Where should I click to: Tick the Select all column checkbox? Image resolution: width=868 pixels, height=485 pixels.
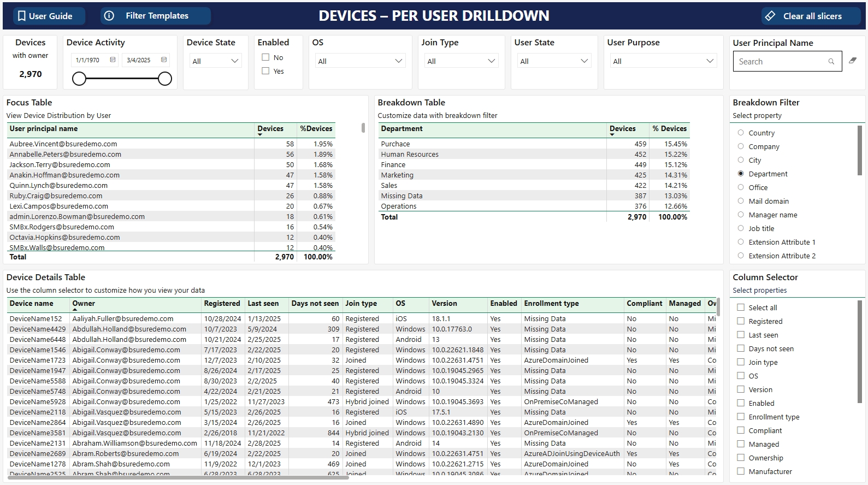pos(741,307)
